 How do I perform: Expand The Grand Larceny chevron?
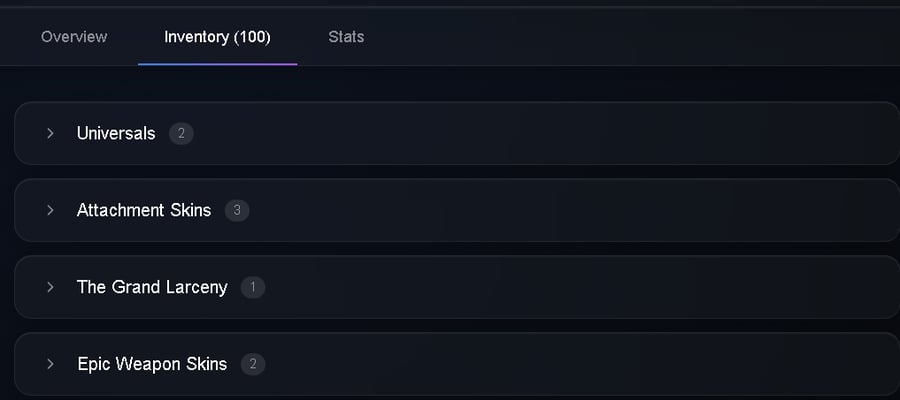(51, 287)
